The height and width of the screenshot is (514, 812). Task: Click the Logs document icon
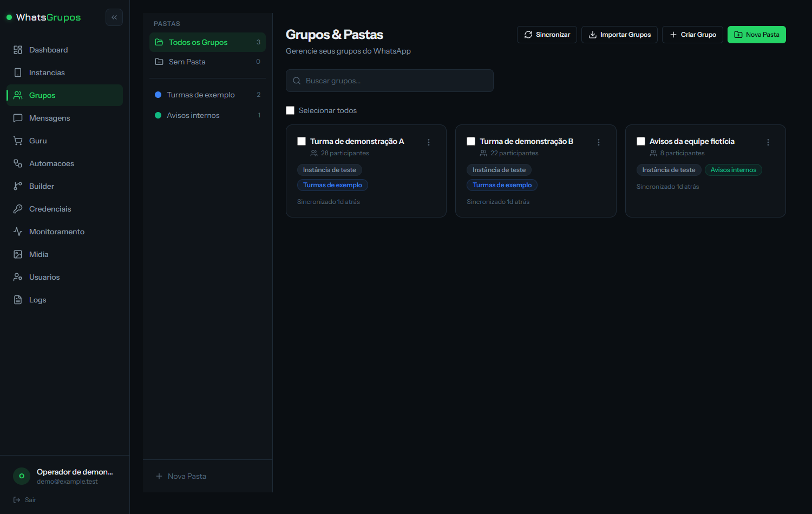18,300
